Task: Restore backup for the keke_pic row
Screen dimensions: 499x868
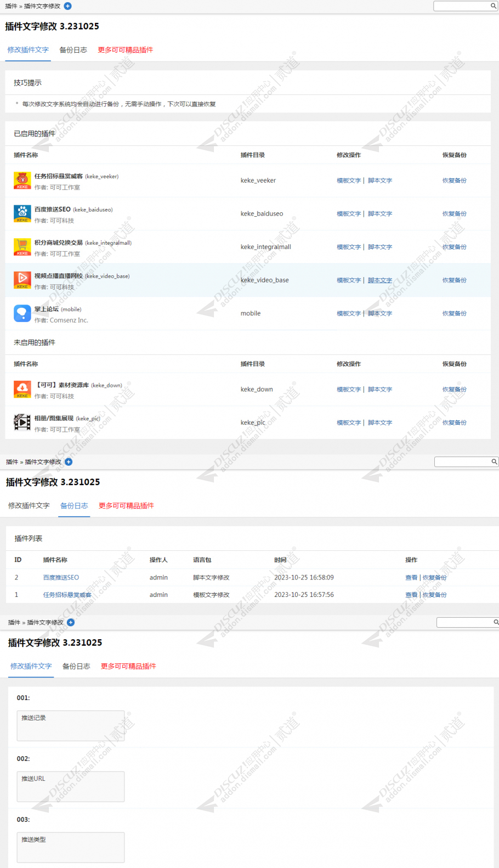Action: point(455,422)
